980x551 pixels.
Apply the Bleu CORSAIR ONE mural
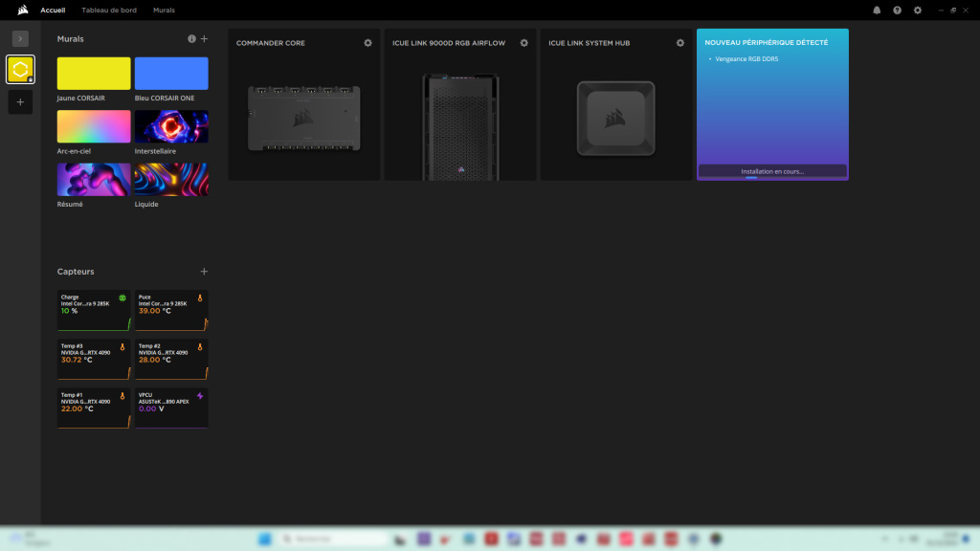[171, 73]
